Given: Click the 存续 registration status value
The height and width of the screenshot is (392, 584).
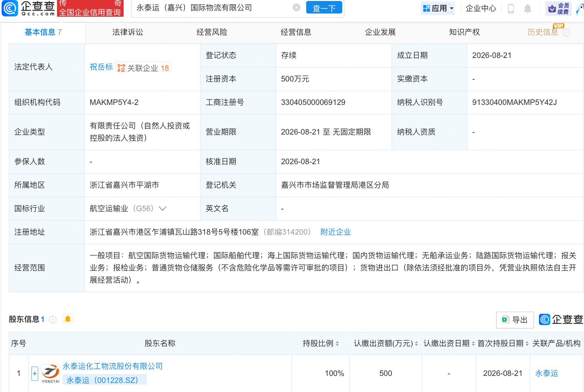Looking at the screenshot, I should 288,55.
